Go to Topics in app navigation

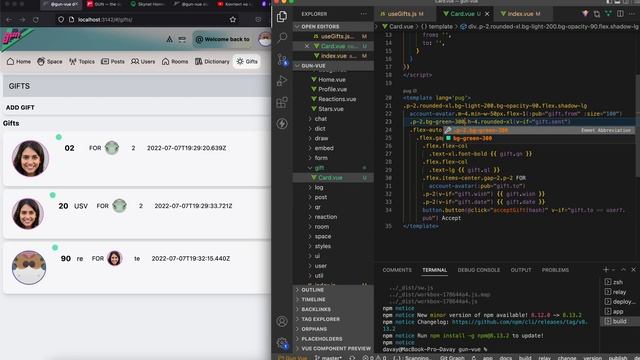82,62
